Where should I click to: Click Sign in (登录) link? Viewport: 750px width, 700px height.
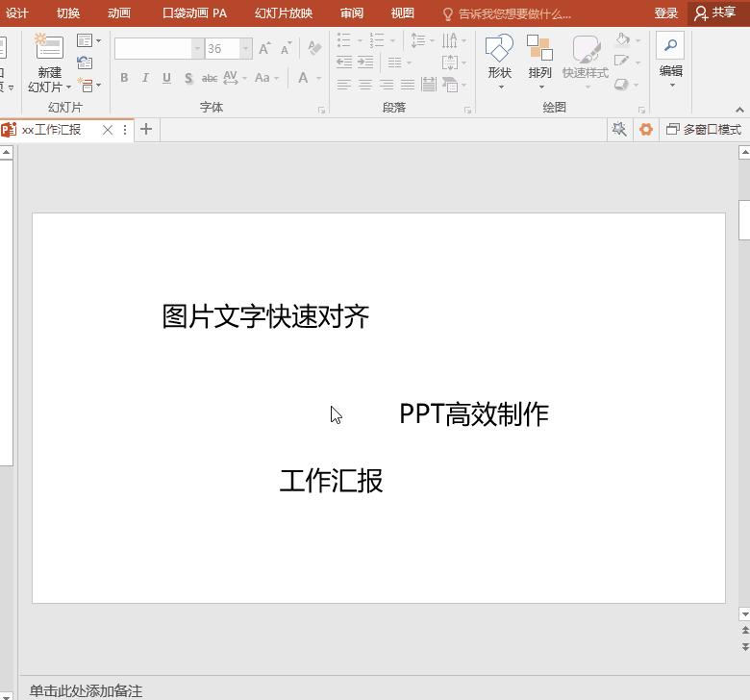665,12
